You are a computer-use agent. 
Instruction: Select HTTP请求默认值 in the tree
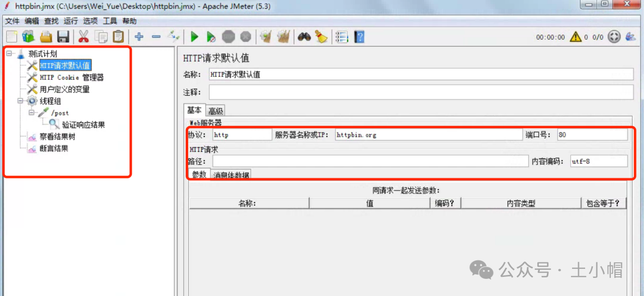click(65, 65)
